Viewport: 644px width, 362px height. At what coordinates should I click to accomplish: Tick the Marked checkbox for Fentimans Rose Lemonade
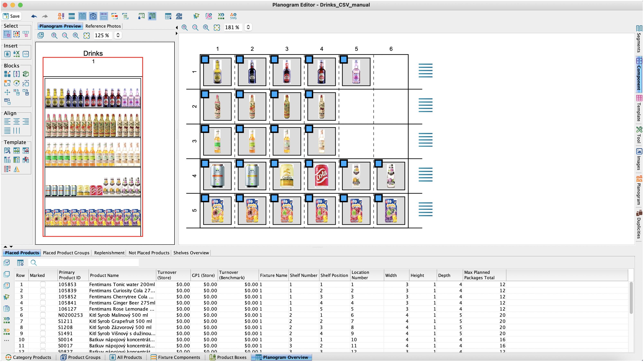[43, 309]
